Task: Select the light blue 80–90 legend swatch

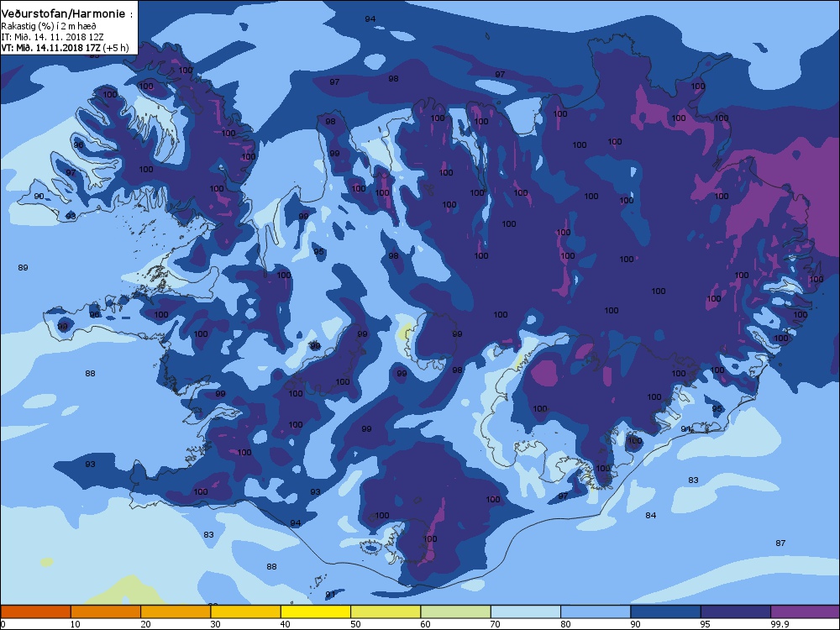Action: point(596,612)
